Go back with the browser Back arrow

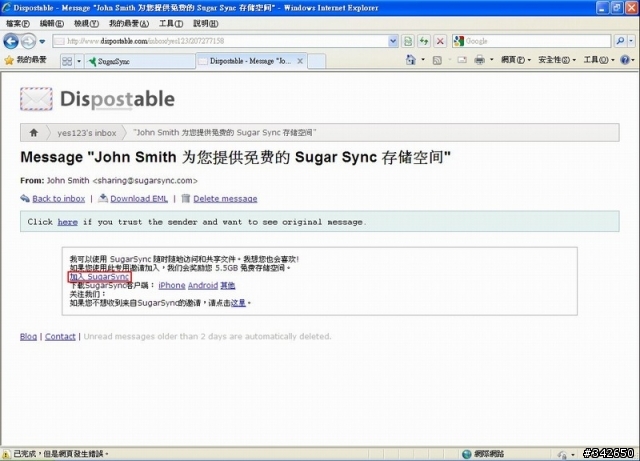(11, 41)
